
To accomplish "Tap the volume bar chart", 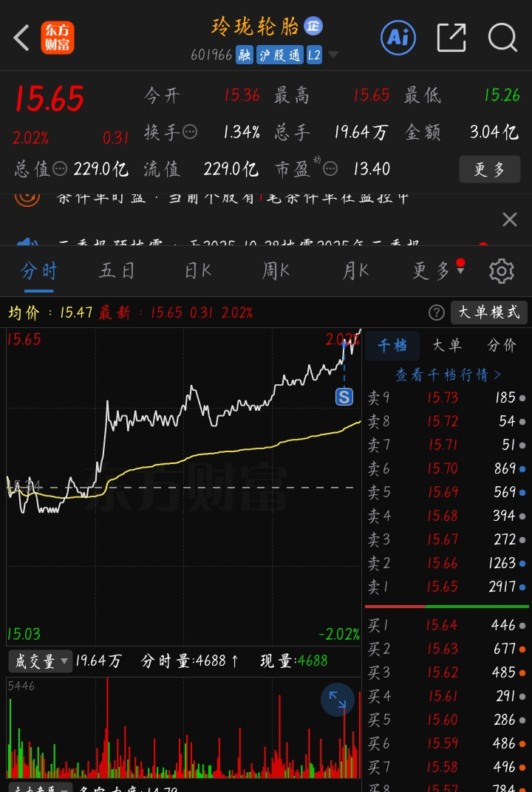I will [x=184, y=727].
